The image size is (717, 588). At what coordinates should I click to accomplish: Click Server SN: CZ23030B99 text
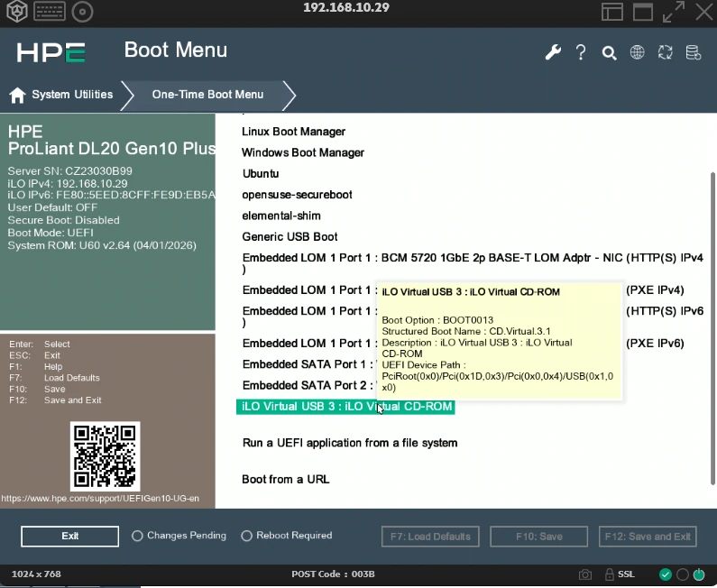point(70,171)
